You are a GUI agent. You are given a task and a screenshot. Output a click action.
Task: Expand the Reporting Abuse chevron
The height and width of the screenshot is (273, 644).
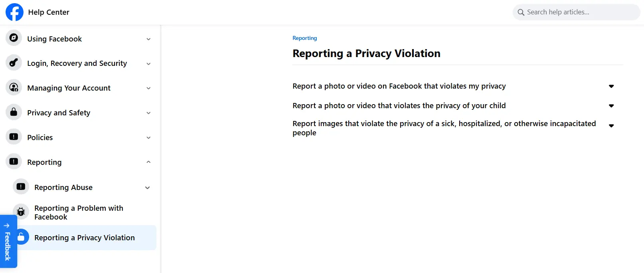pos(148,188)
